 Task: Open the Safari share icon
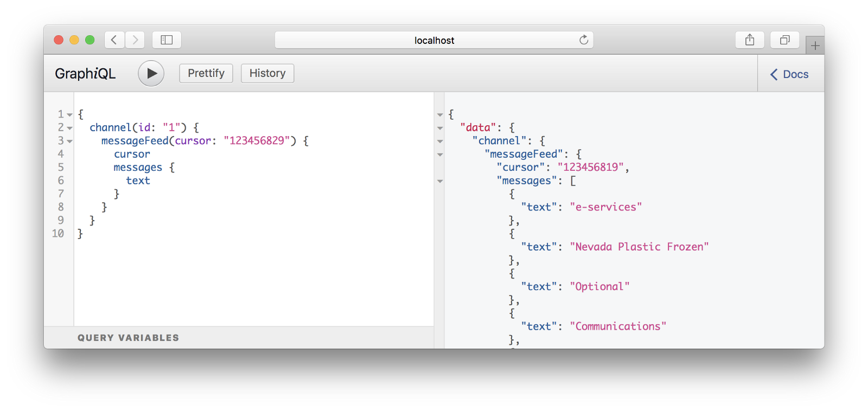750,40
